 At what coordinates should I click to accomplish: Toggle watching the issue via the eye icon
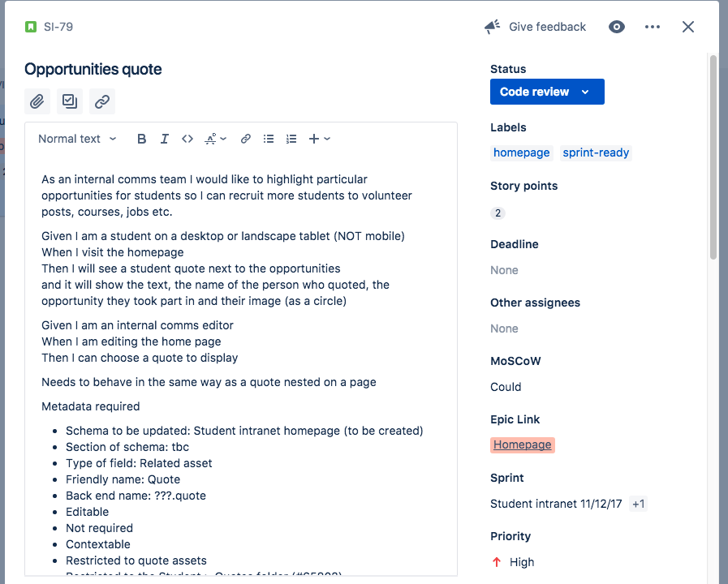click(616, 26)
